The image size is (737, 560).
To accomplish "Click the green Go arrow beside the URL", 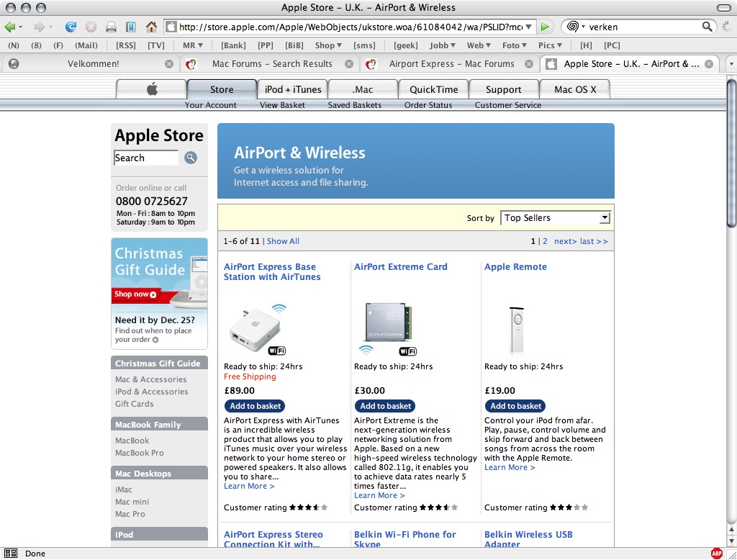I will (544, 27).
